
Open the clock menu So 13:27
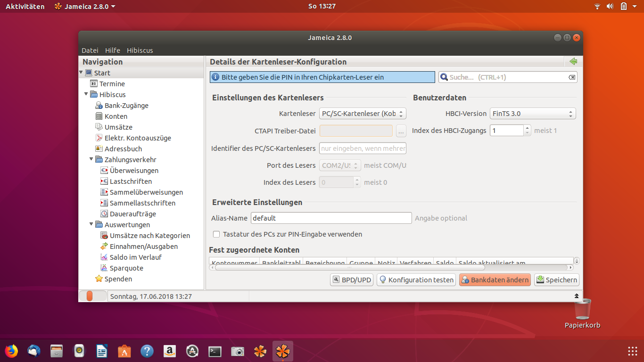tap(322, 6)
